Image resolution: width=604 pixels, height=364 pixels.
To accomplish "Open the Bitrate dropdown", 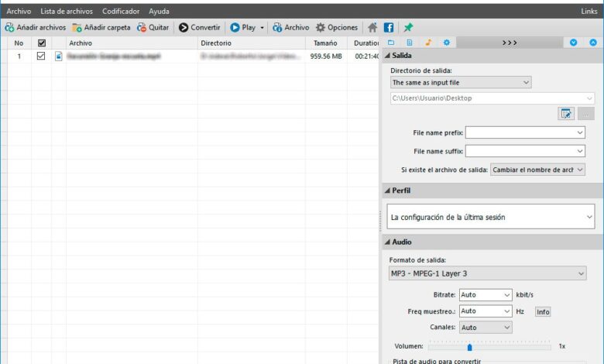I will click(x=486, y=294).
